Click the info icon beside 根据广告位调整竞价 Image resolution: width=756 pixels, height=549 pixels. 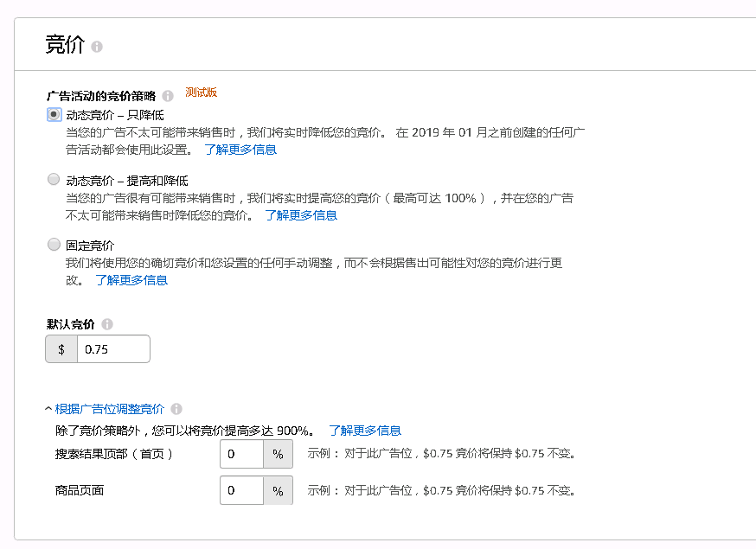click(178, 408)
